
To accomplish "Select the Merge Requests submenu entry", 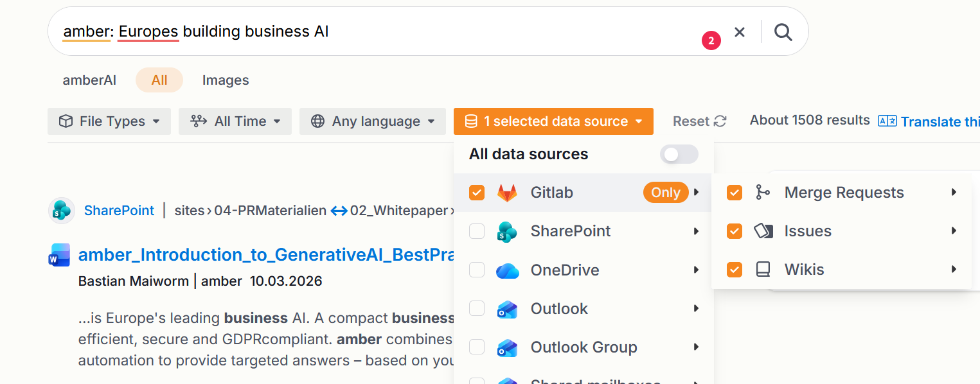I will (x=844, y=193).
